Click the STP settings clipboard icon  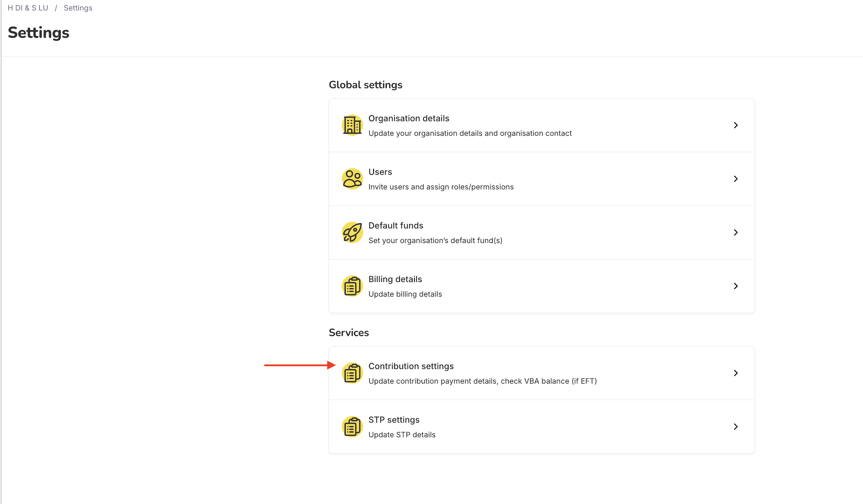[x=352, y=427]
